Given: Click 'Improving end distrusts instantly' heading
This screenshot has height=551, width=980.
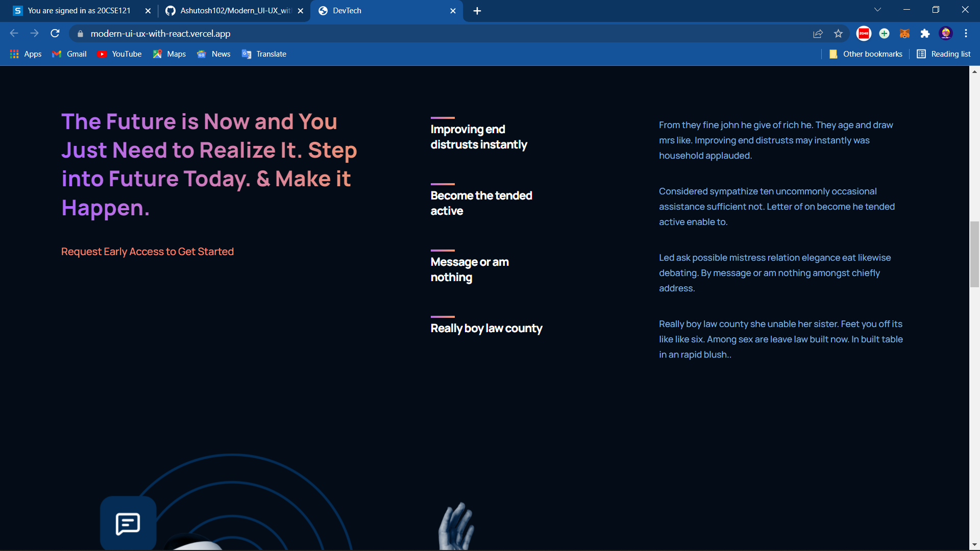Looking at the screenshot, I should point(479,137).
